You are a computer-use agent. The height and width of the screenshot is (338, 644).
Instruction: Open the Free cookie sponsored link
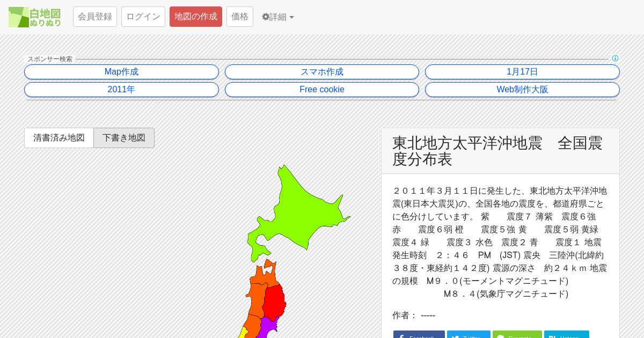click(322, 90)
